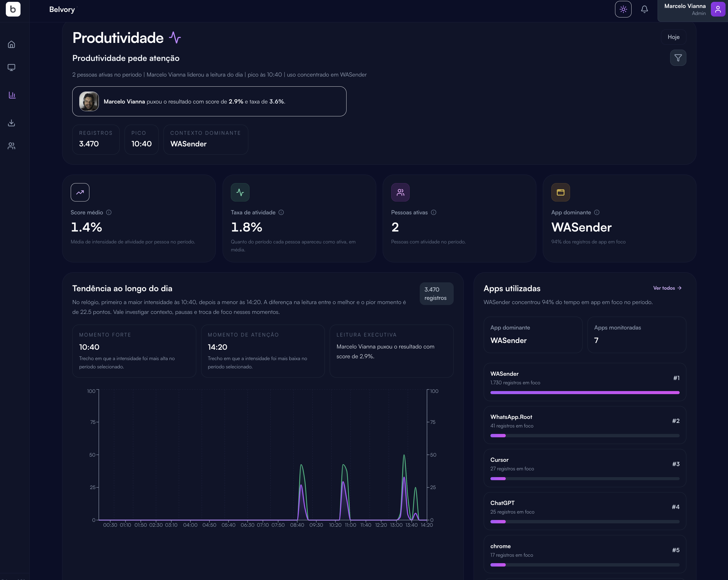Select the Contexto dominante WASender chip
Image resolution: width=728 pixels, height=580 pixels.
click(206, 140)
